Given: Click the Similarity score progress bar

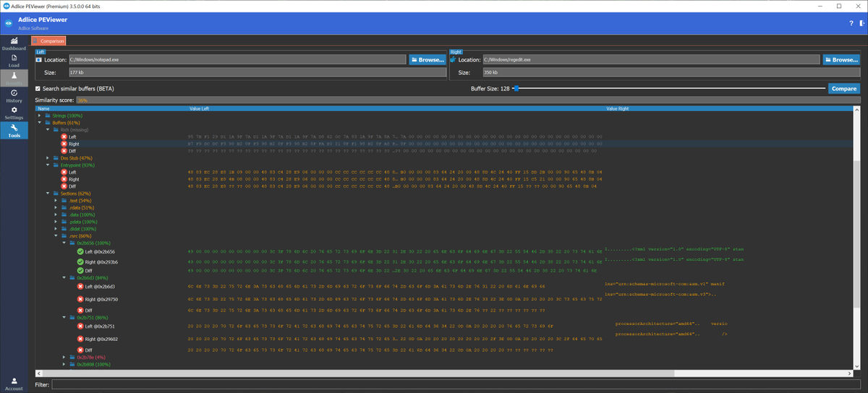Looking at the screenshot, I should tap(467, 100).
